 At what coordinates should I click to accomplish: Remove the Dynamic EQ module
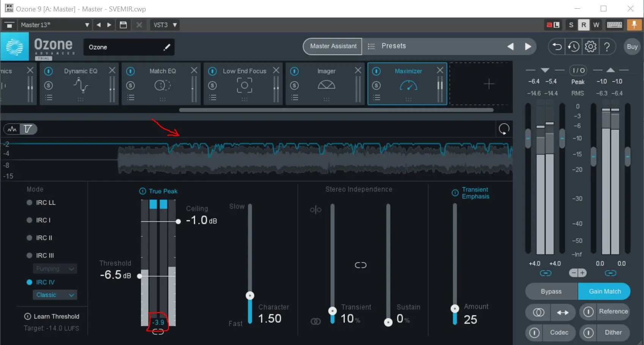[x=112, y=70]
